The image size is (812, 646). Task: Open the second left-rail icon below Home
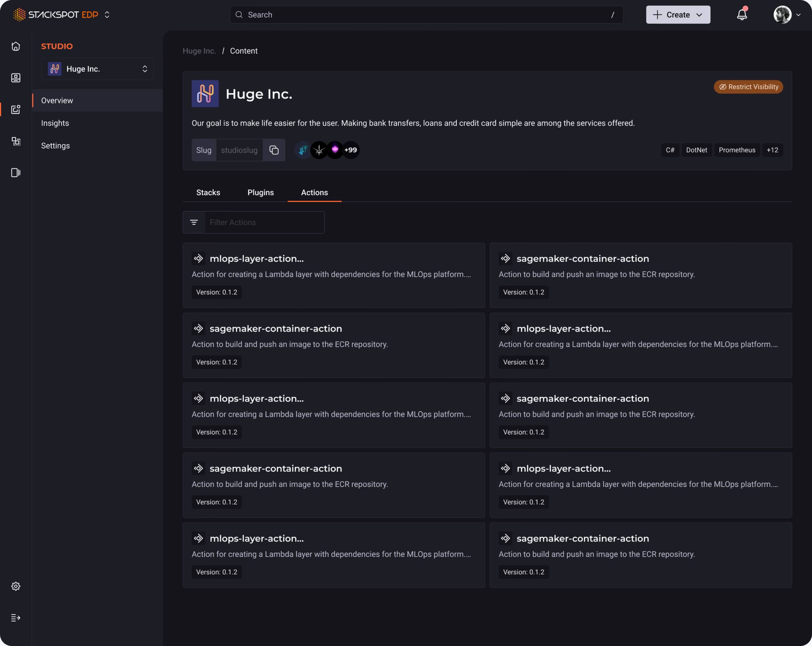click(16, 78)
